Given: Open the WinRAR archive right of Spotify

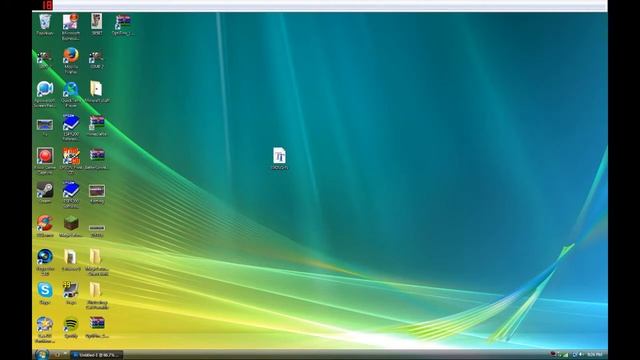Looking at the screenshot, I should [x=97, y=327].
